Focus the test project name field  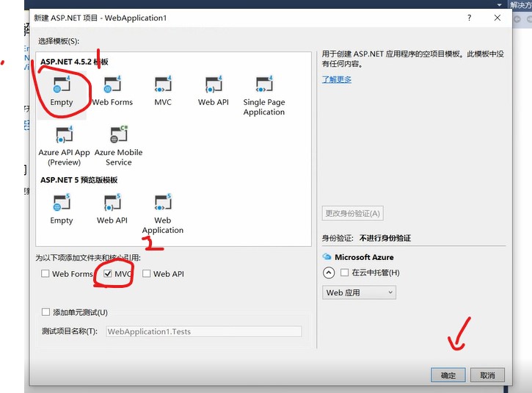204,331
